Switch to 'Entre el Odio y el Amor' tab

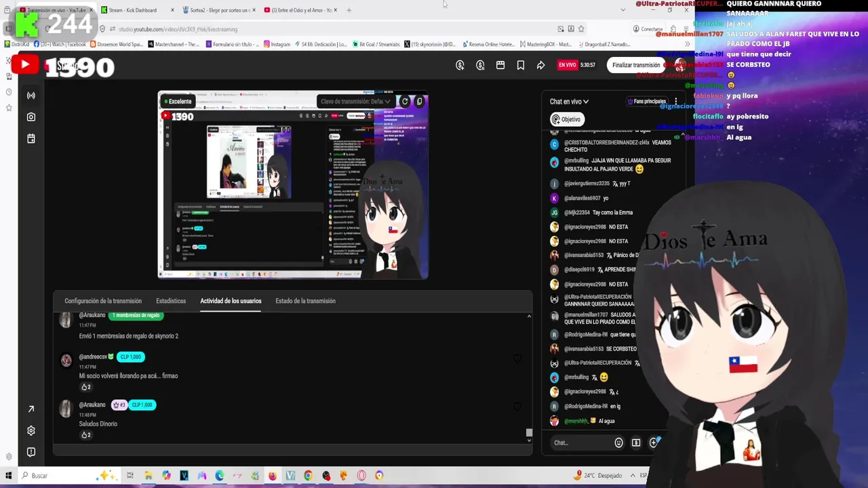300,10
